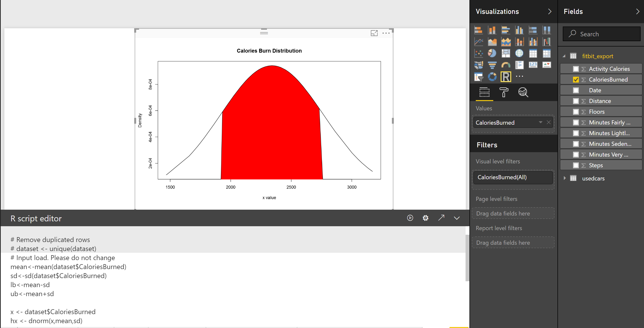Select the pie chart visualization

click(492, 53)
